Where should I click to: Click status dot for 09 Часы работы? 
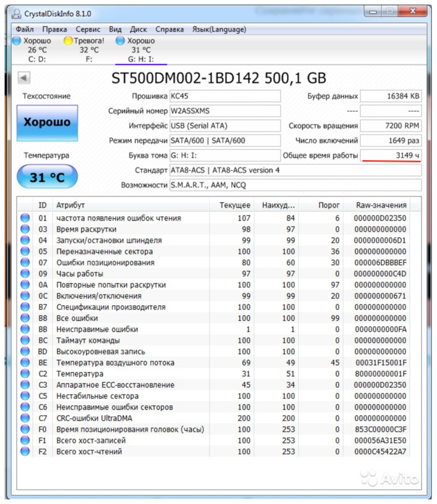click(25, 273)
